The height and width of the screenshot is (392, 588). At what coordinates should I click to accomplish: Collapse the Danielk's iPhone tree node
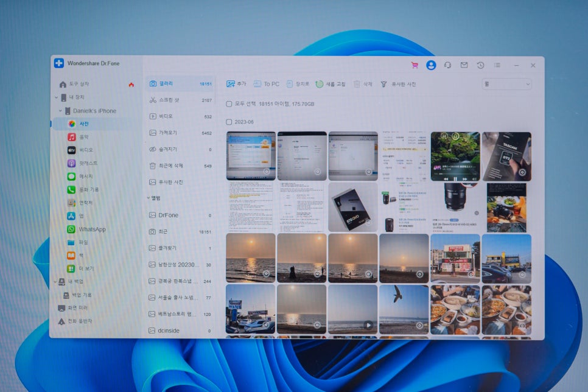60,111
